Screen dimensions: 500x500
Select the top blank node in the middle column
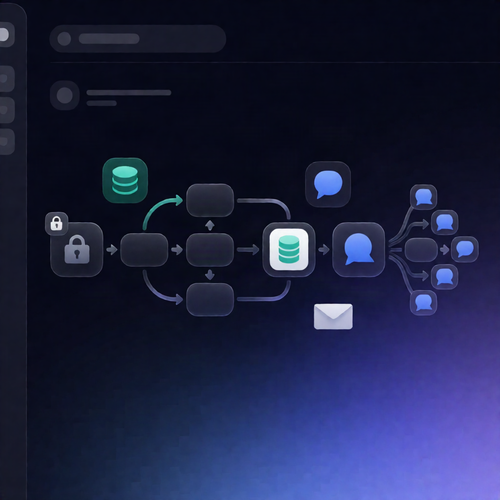tap(210, 200)
